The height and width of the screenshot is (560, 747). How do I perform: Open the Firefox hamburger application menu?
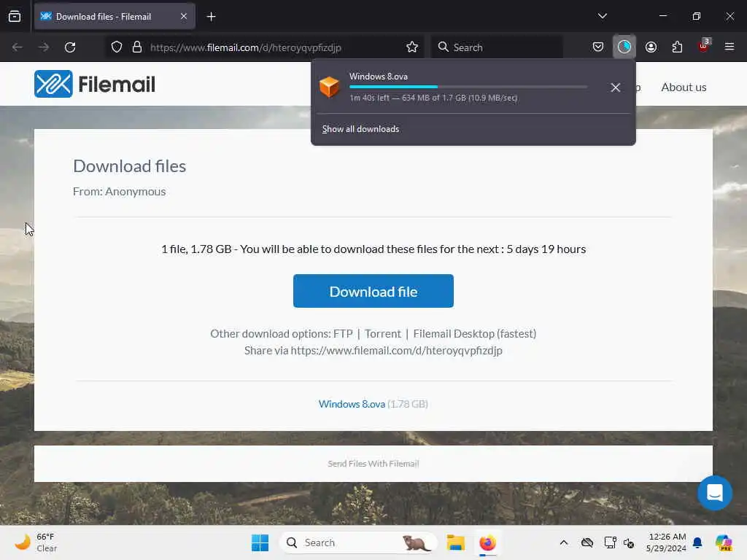(729, 47)
